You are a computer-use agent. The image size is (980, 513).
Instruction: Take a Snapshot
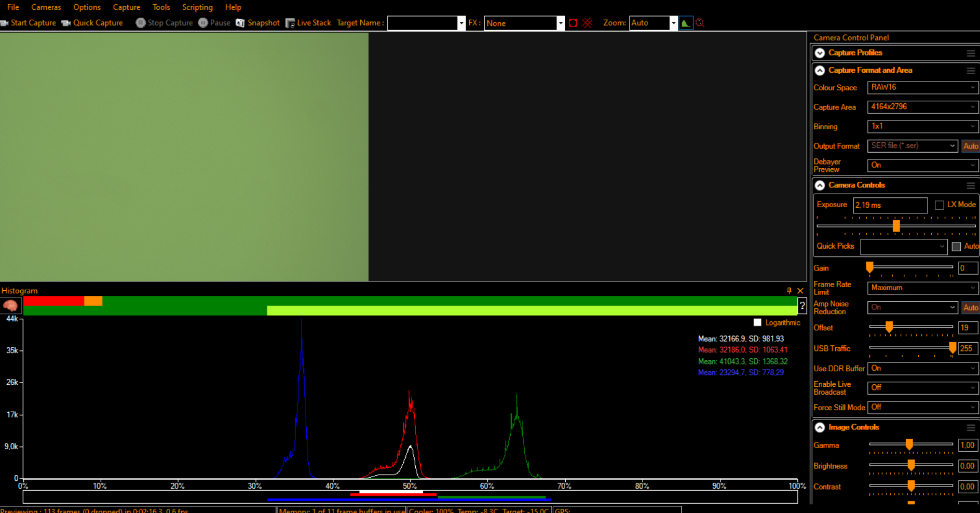click(x=258, y=23)
